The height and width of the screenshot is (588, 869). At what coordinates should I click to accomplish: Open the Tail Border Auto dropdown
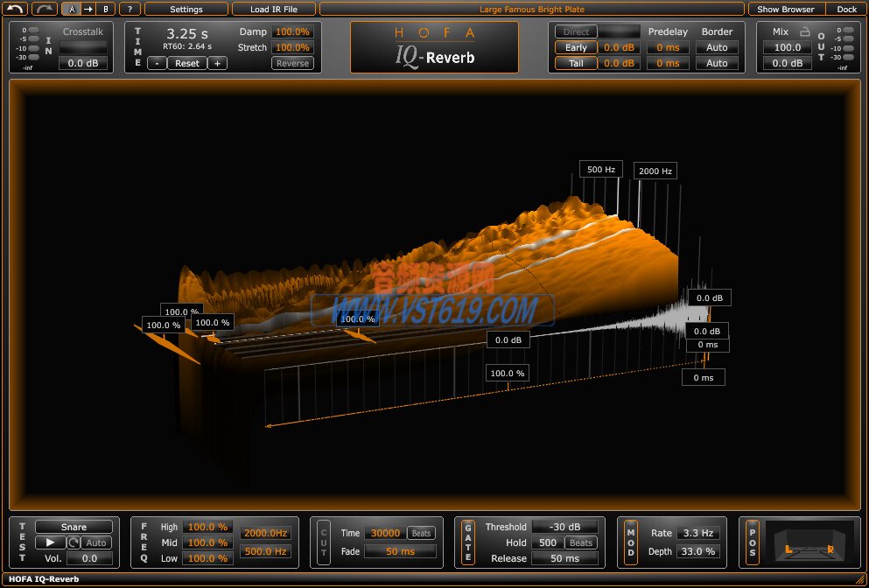(x=717, y=63)
